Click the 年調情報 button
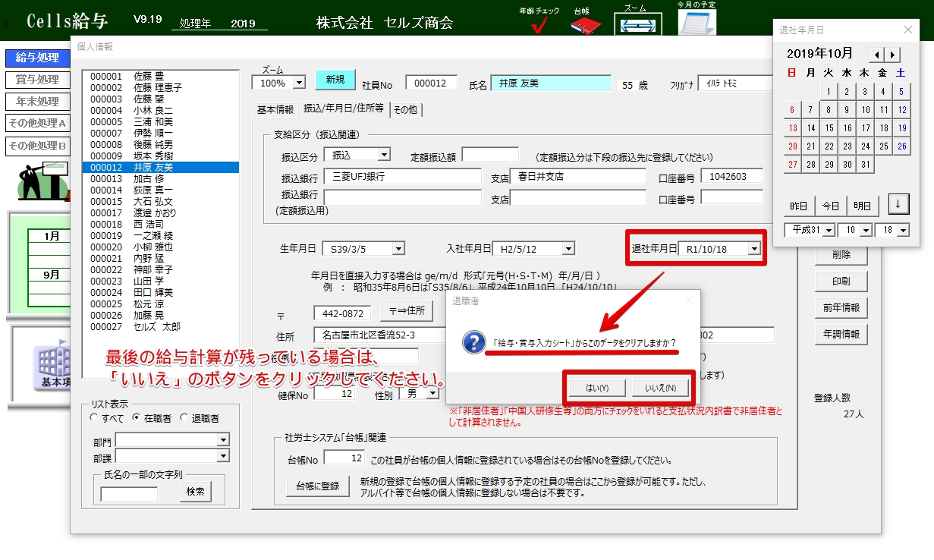The height and width of the screenshot is (560, 934). tap(841, 334)
